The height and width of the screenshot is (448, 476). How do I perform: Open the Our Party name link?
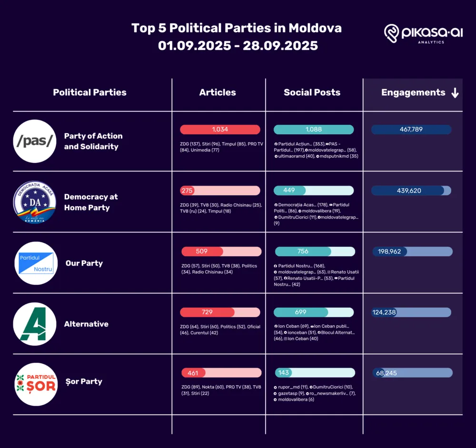(84, 263)
